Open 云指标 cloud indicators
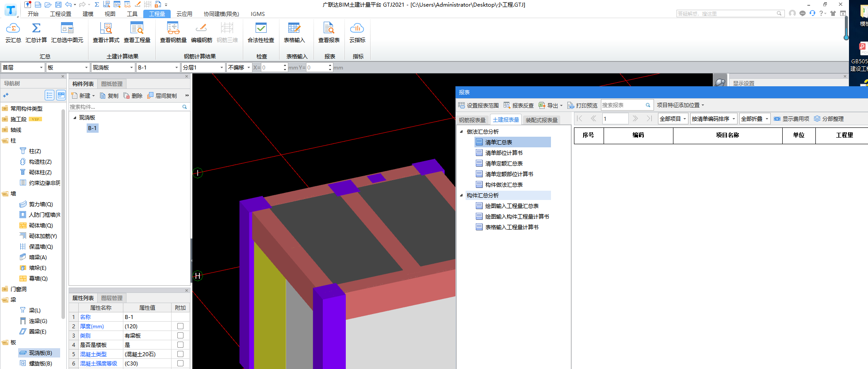 [357, 33]
